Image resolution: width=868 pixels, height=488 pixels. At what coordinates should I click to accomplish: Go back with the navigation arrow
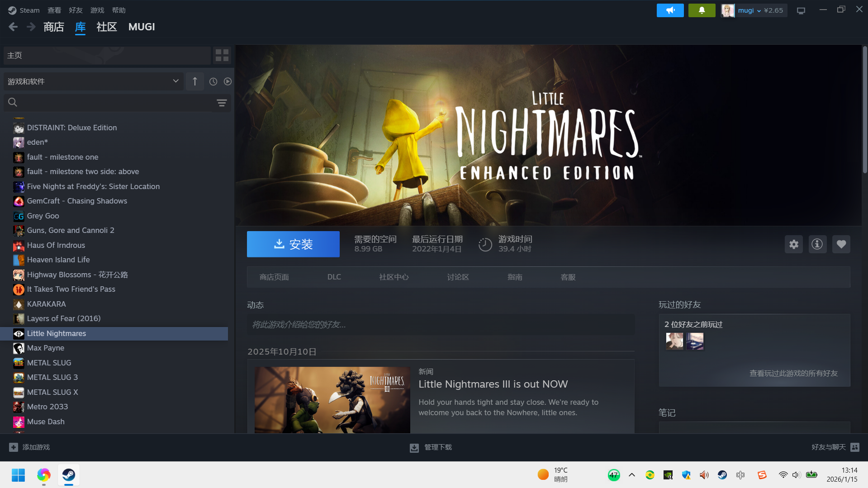click(13, 27)
